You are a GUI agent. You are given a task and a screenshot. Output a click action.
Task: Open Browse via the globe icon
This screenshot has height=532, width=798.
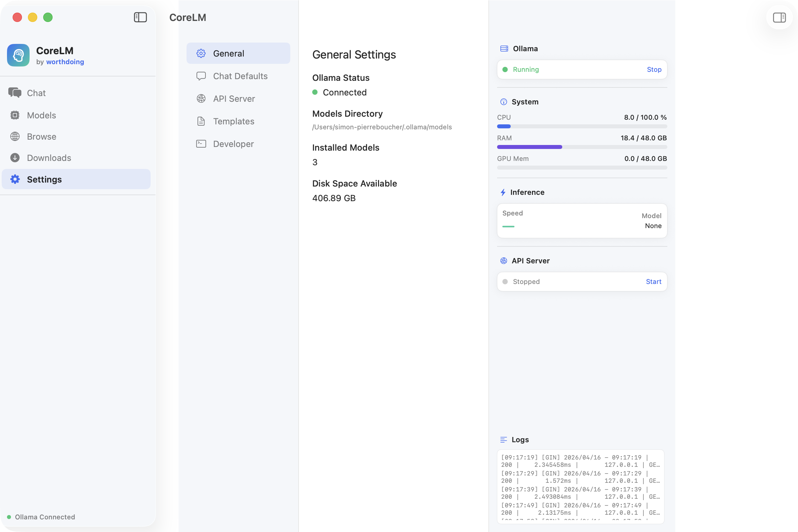(15, 136)
